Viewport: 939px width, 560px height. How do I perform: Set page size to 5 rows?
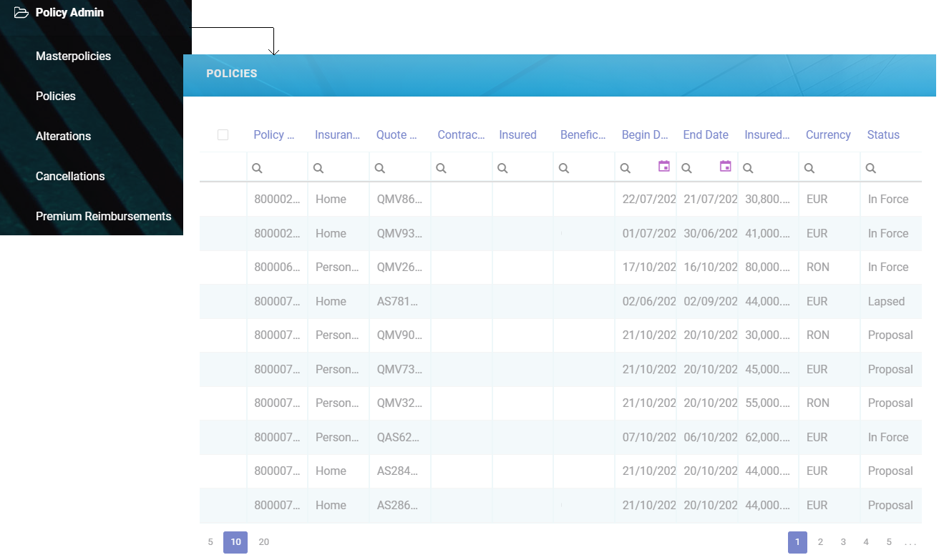pos(210,542)
